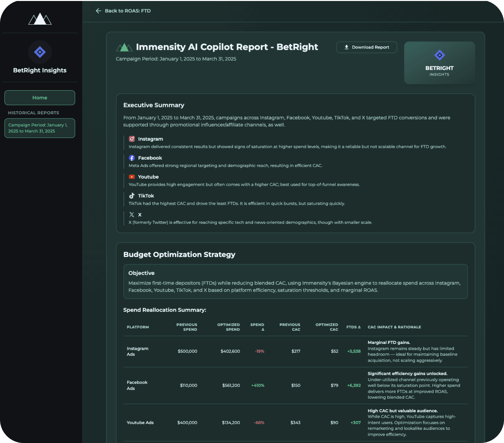Viewport: 504px width, 443px height.
Task: Open the Home sidebar item
Action: coord(40,98)
